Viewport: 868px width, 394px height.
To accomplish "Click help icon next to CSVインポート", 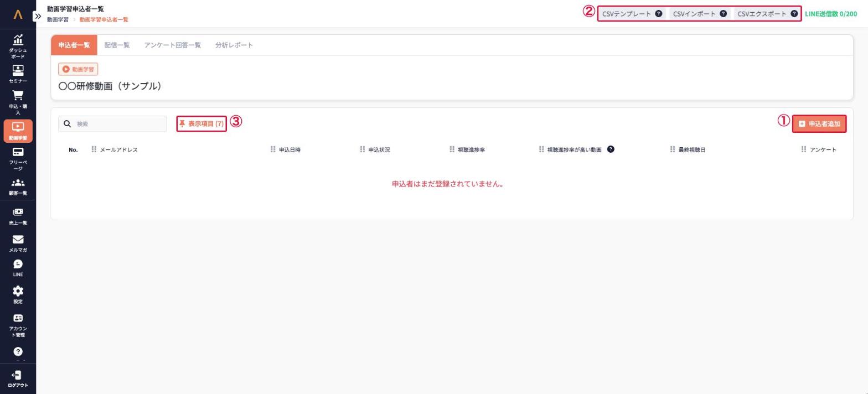I will point(723,14).
